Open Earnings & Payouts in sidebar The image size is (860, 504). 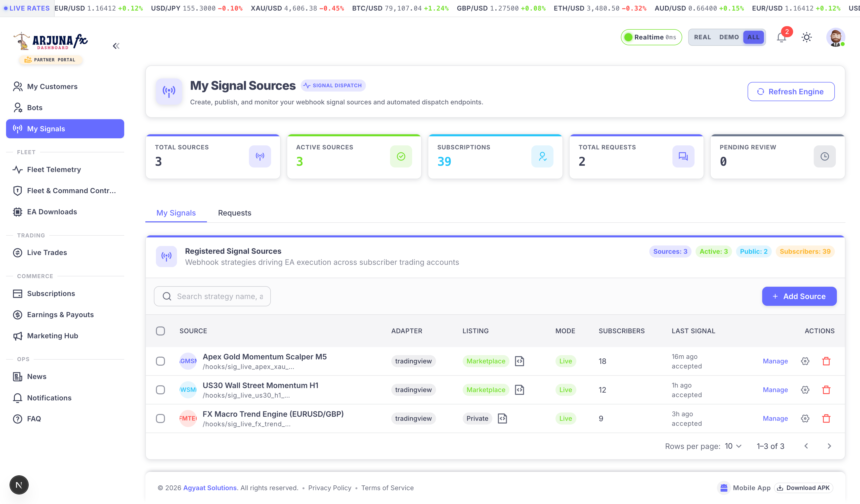(65, 315)
